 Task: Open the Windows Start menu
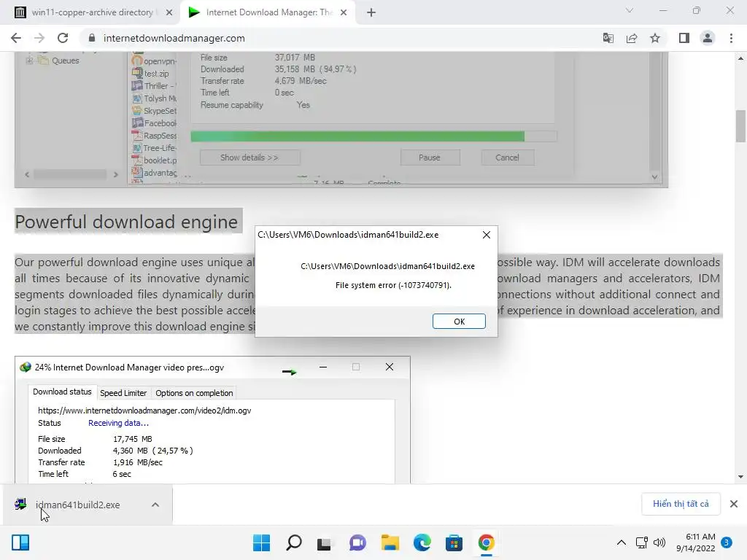pyautogui.click(x=262, y=542)
